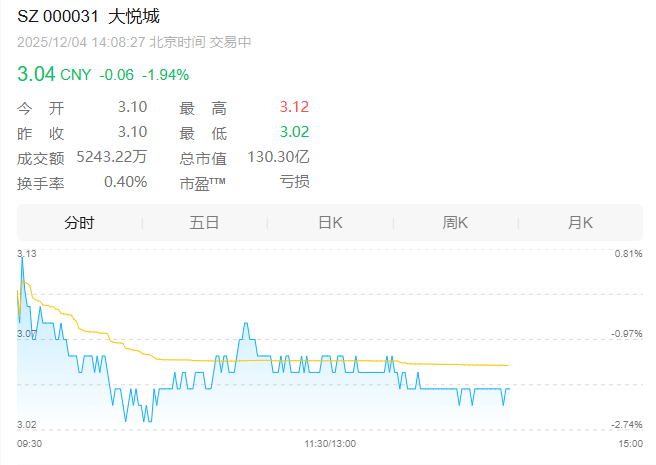Click the 换手率 label
Image resolution: width=656 pixels, height=465 pixels.
click(41, 184)
